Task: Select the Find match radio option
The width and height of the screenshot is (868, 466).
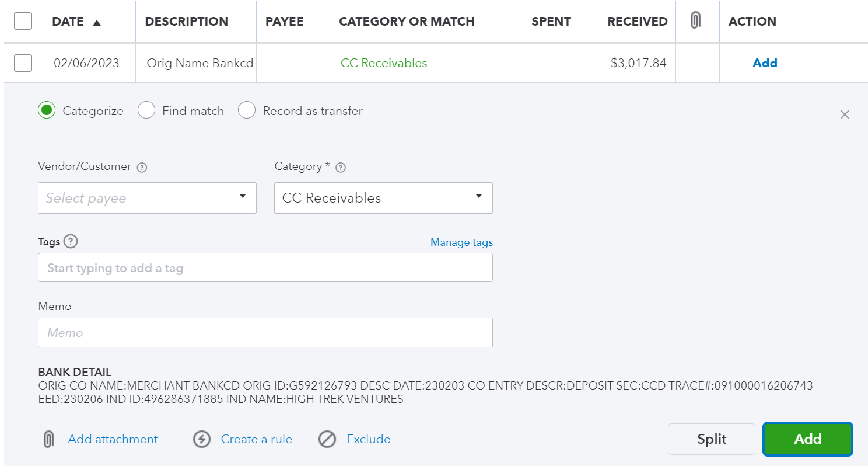Action: pyautogui.click(x=146, y=110)
